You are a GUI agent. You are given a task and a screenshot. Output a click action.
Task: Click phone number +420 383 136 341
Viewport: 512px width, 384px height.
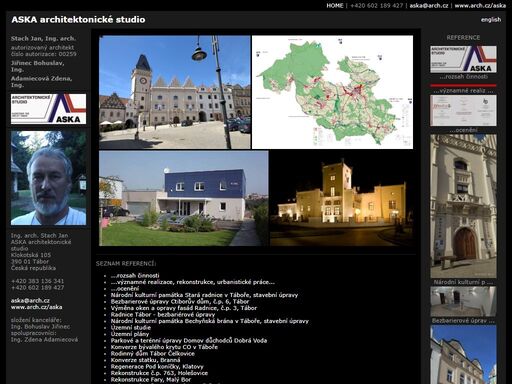tap(37, 281)
